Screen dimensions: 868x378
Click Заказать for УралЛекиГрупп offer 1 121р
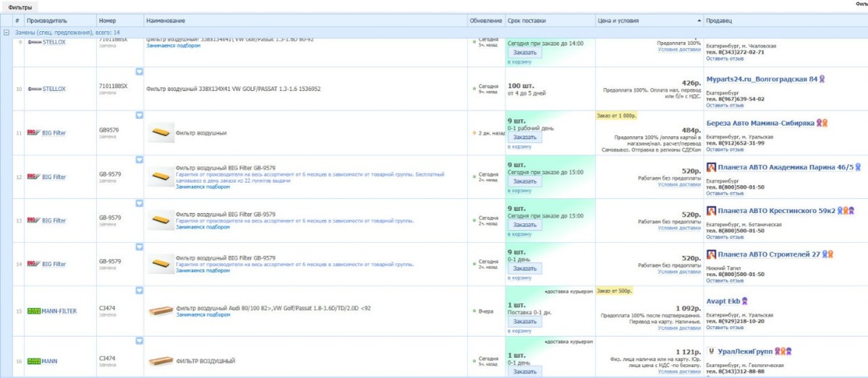[524, 371]
